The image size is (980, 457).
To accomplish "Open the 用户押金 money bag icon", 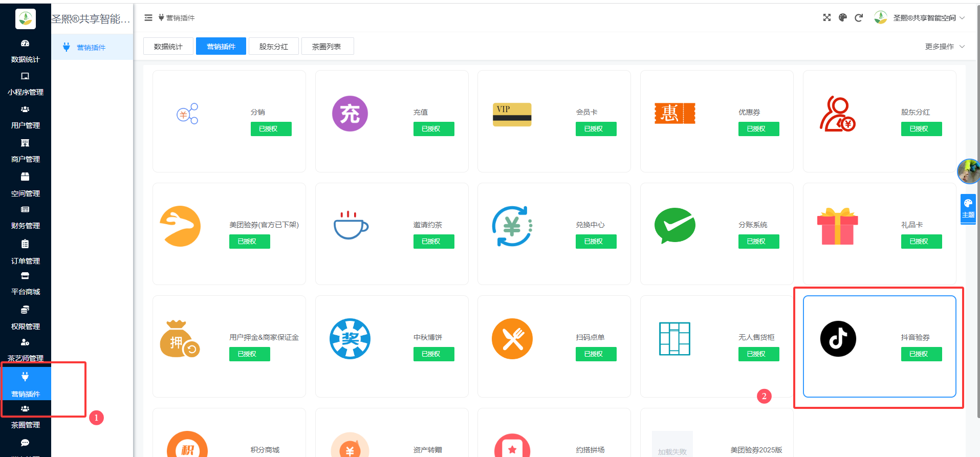I will pyautogui.click(x=180, y=339).
